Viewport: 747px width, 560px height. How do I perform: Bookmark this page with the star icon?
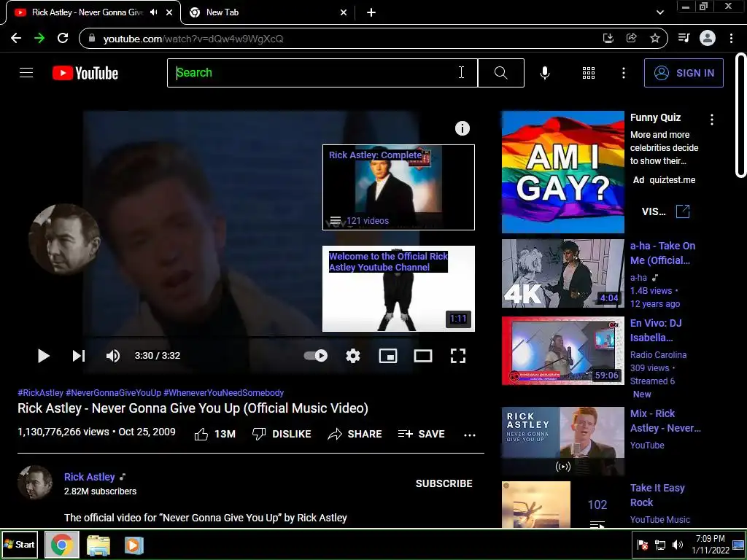655,38
